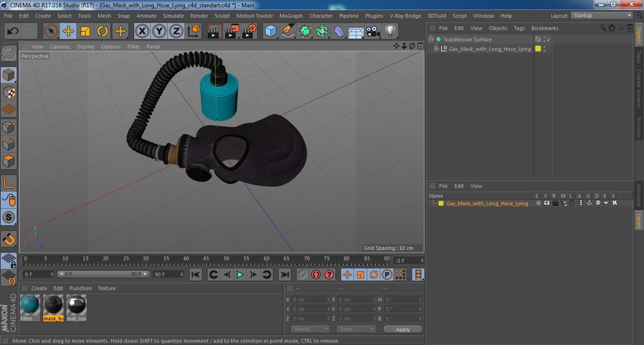Toggle layer lock icon

pos(572,203)
